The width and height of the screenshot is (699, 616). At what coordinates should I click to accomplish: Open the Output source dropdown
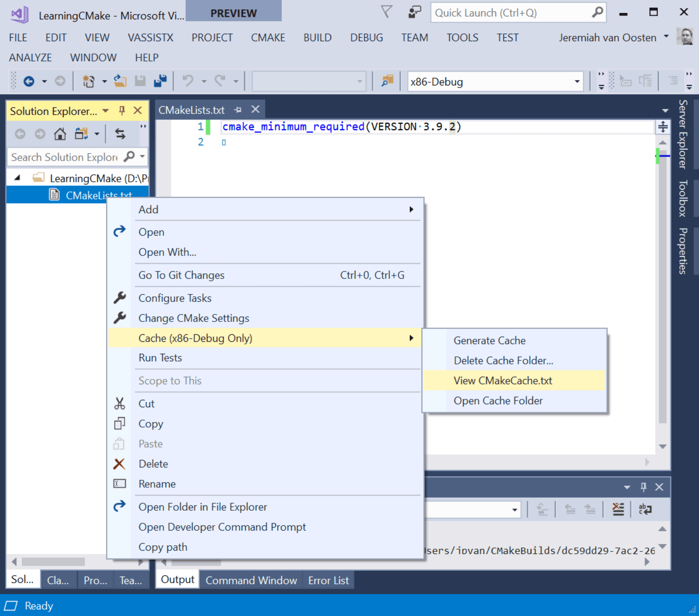click(x=515, y=510)
